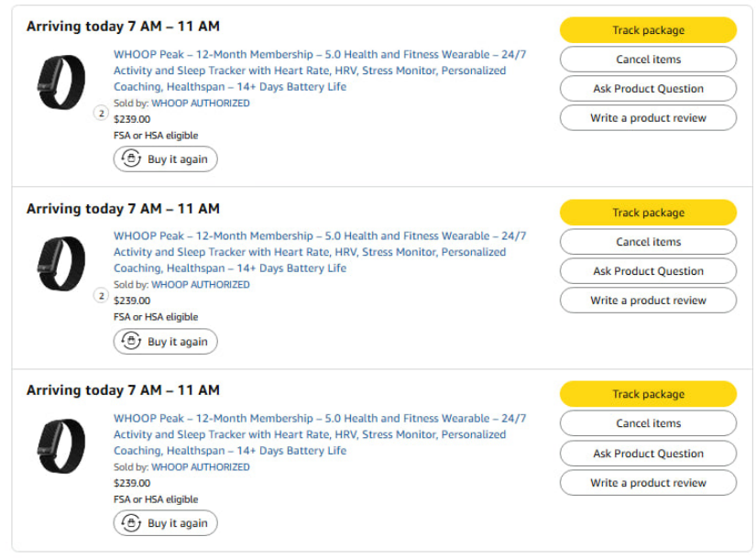Write a product review for second order

648,301
